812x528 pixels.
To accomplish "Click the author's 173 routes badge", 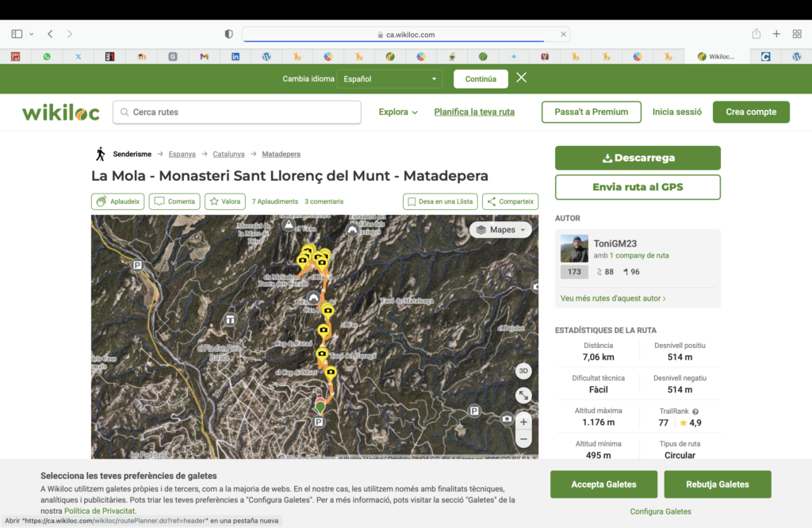I will click(x=574, y=272).
